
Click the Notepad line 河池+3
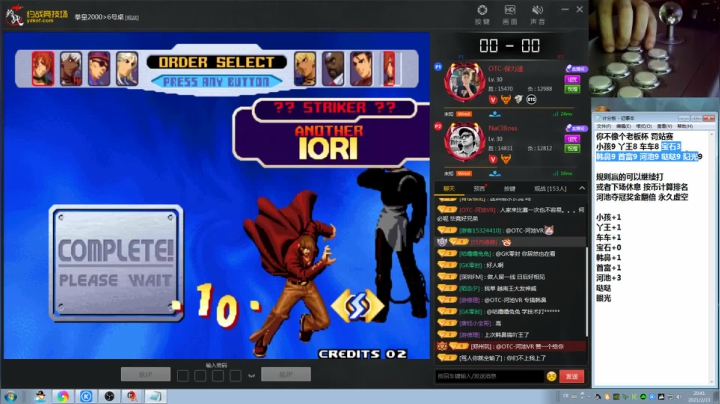click(608, 278)
